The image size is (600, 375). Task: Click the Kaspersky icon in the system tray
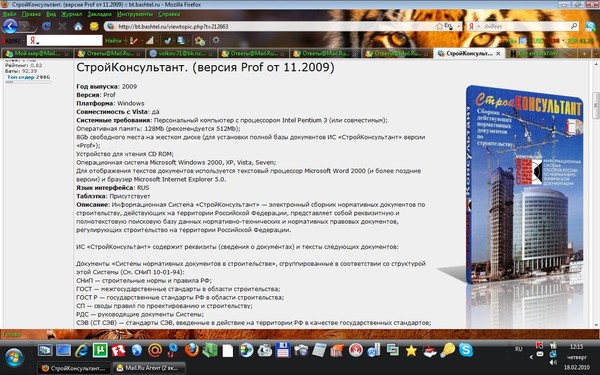[x=539, y=345]
